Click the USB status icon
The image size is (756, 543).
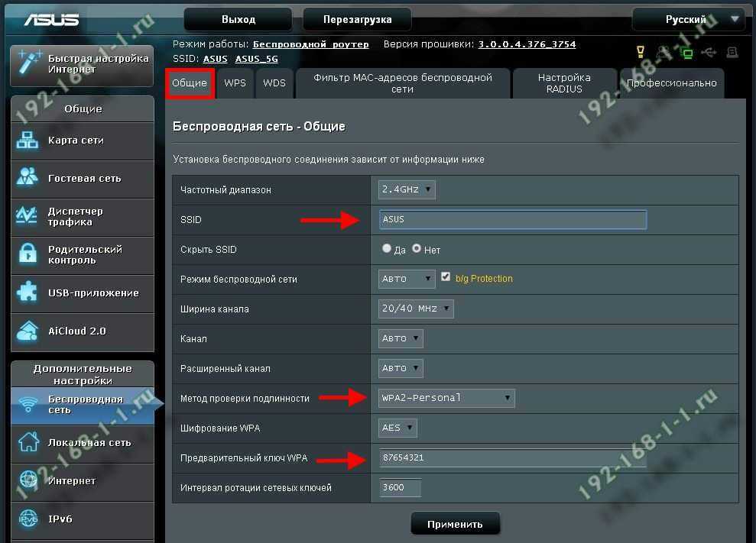click(709, 52)
